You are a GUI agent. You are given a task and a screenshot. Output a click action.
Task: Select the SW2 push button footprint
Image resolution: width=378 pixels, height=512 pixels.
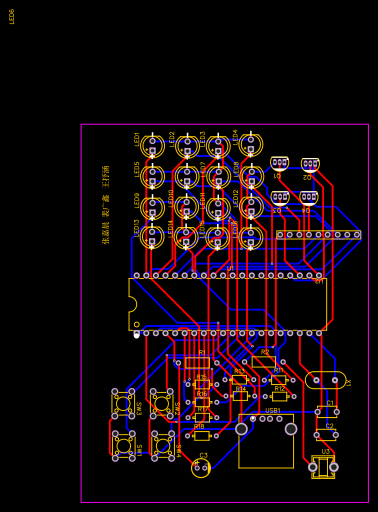coord(162,404)
